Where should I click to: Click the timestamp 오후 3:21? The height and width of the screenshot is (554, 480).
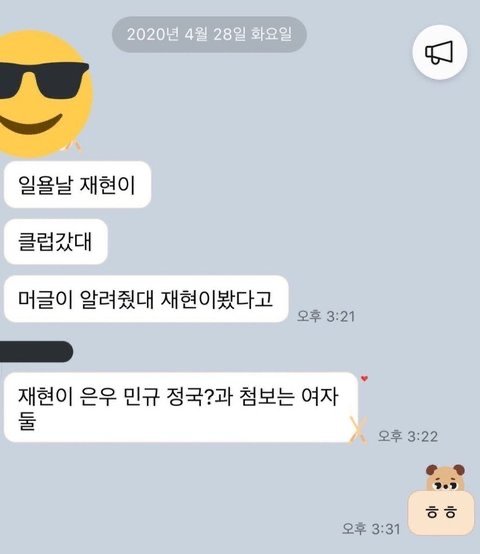point(326,316)
